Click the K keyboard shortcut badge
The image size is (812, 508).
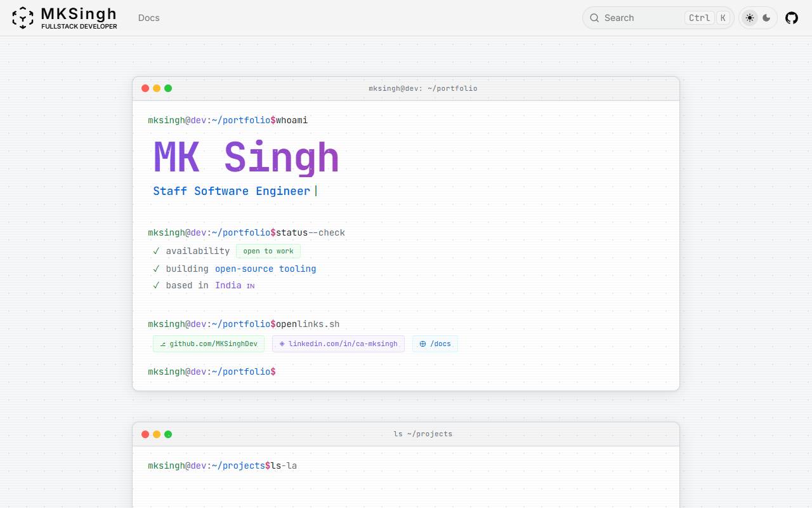(723, 18)
